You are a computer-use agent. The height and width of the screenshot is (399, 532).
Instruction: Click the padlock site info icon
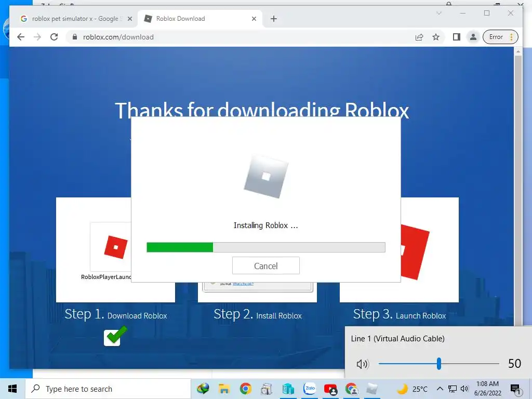click(x=75, y=37)
